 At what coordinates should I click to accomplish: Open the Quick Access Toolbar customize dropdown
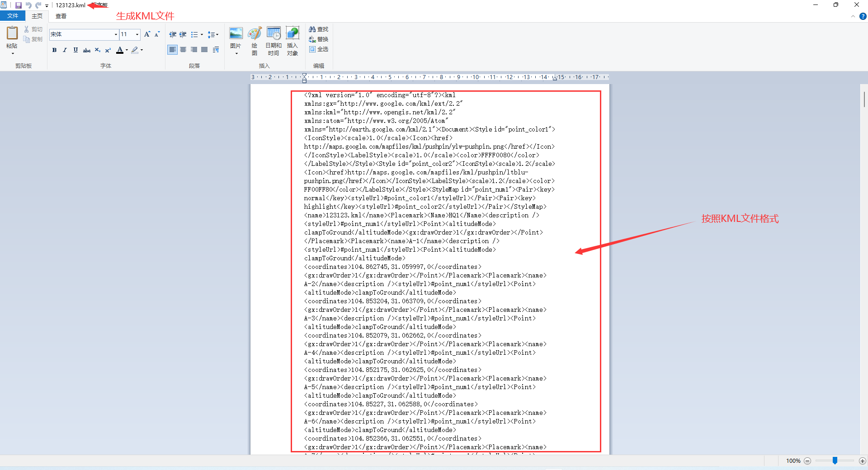point(47,5)
